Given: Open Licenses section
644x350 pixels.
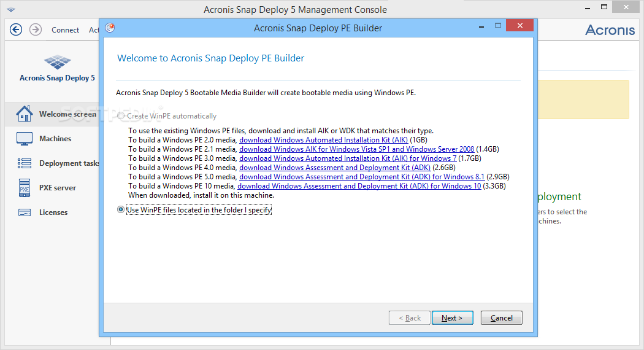Looking at the screenshot, I should coord(53,212).
